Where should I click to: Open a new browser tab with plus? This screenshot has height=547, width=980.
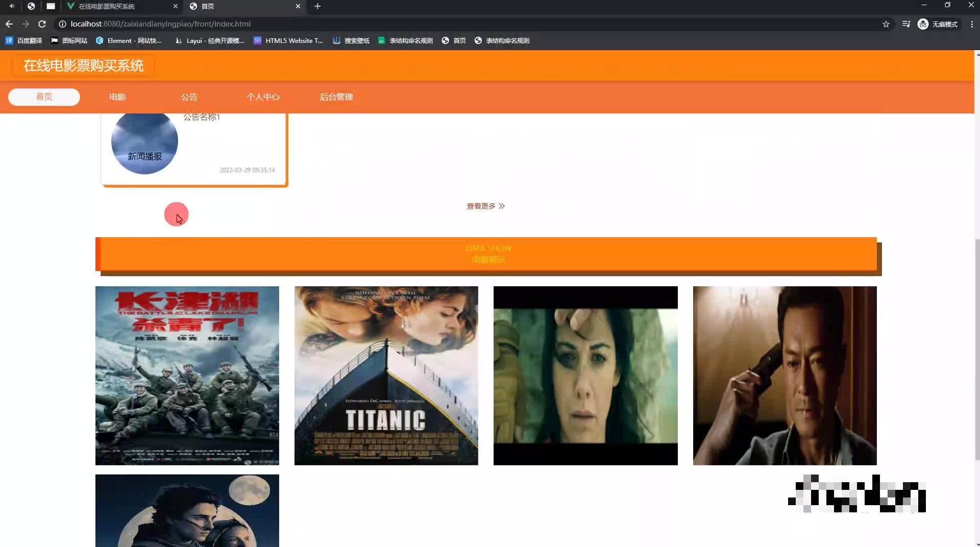click(317, 6)
